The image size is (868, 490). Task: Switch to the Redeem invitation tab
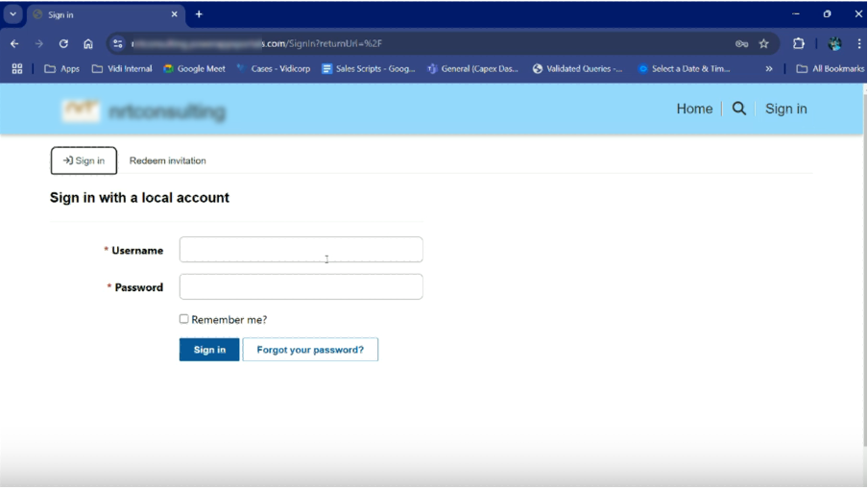click(x=168, y=160)
